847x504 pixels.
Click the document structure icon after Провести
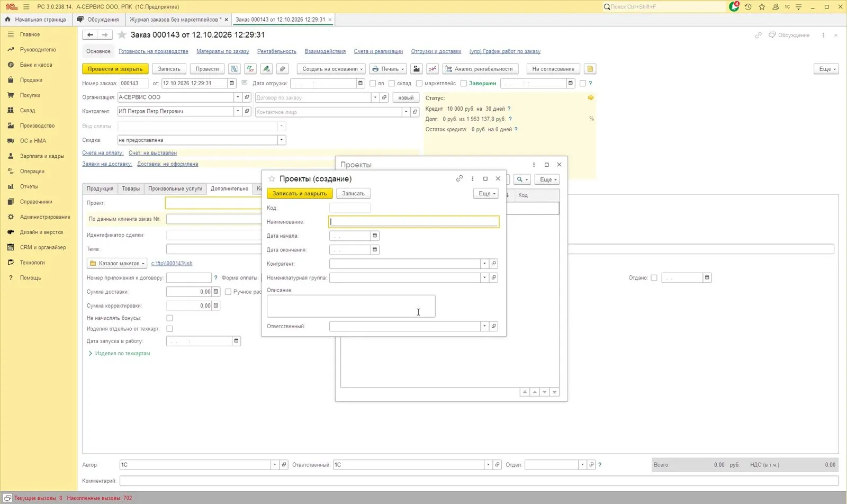point(235,69)
